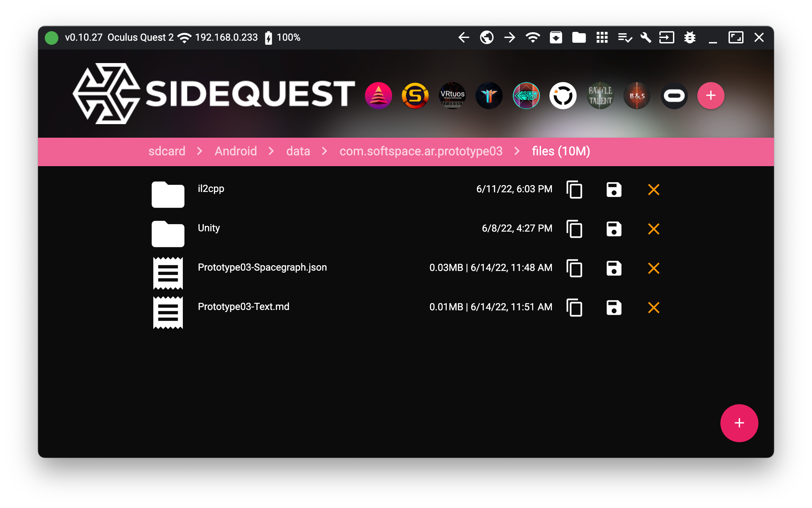
Task: Delete the il2cpp folder
Action: click(x=654, y=189)
